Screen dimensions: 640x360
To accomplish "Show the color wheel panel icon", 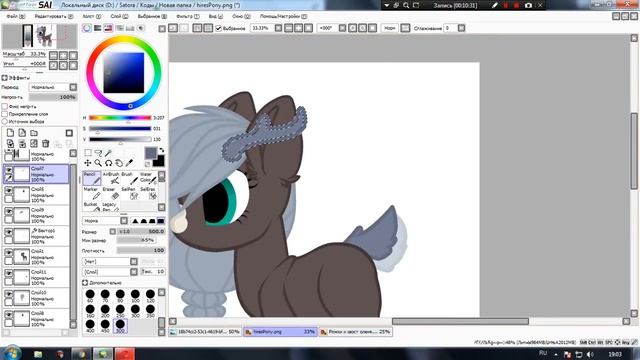I will (87, 28).
